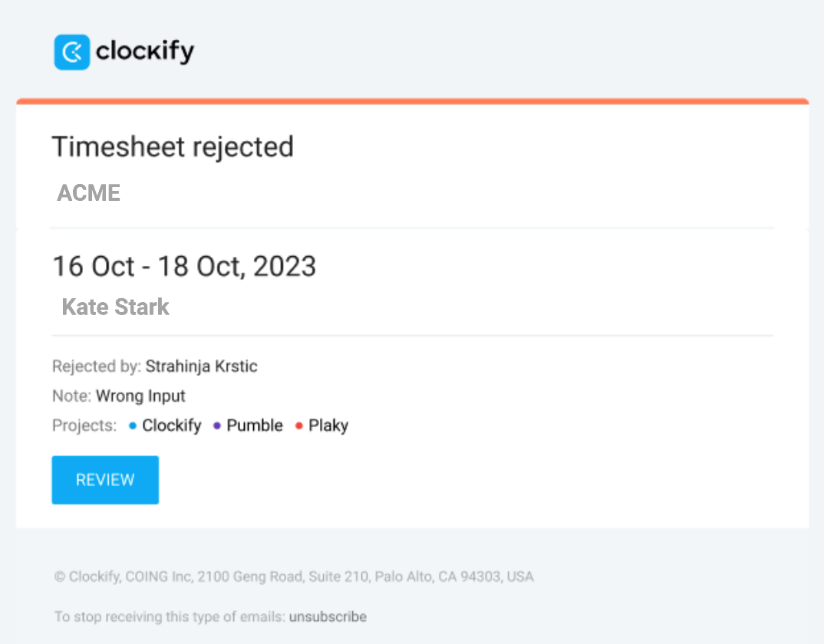This screenshot has height=644, width=824.
Task: Click the Clockify project label
Action: pyautogui.click(x=170, y=425)
